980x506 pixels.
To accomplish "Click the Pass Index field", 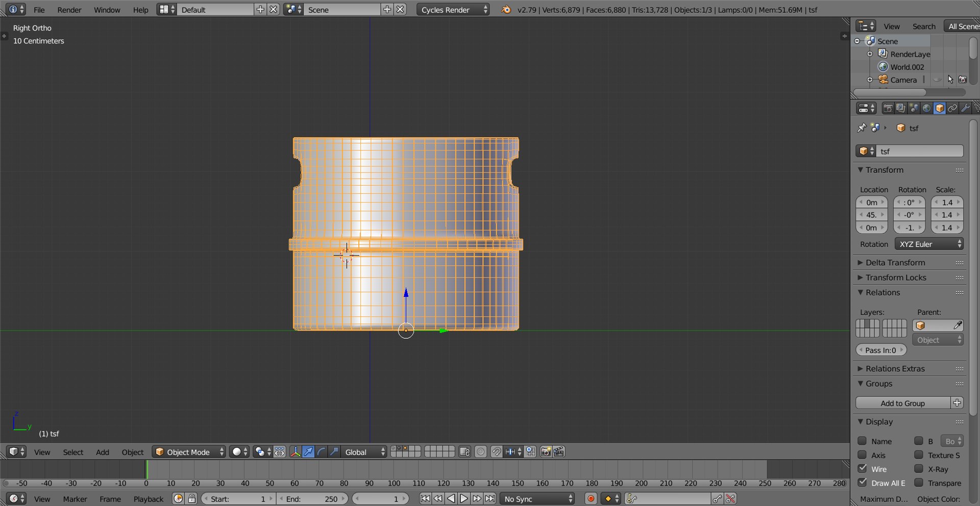I will pos(881,350).
